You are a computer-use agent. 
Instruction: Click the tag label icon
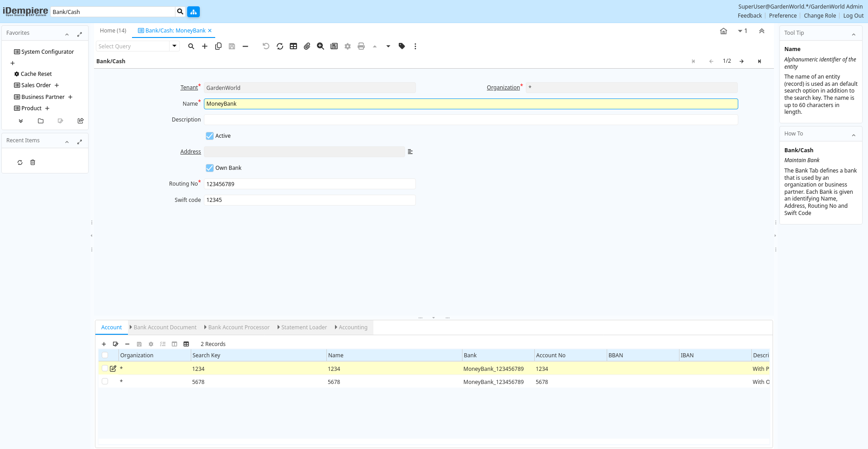point(402,46)
